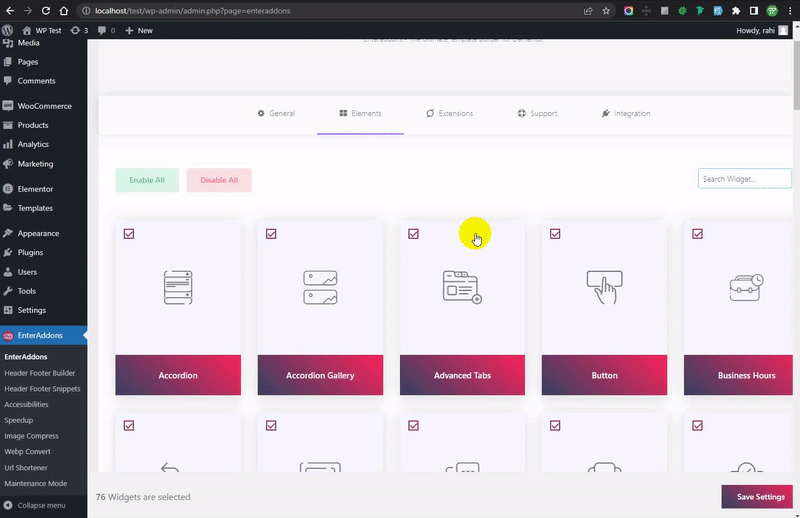Click the Enable All button
The height and width of the screenshot is (518, 800).
pyautogui.click(x=147, y=180)
